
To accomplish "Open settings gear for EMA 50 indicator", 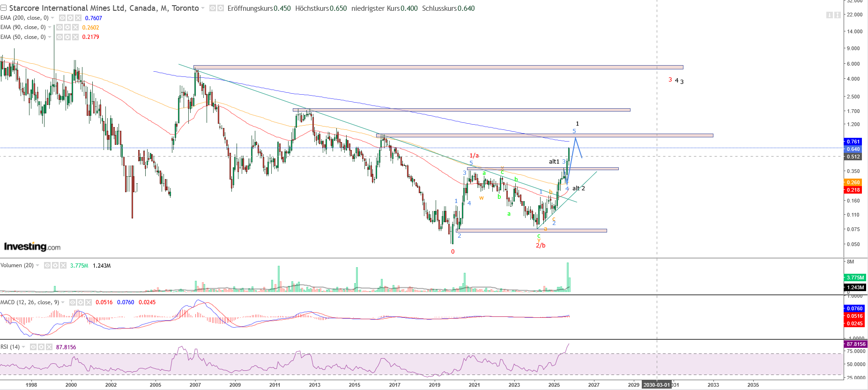I will pyautogui.click(x=67, y=37).
